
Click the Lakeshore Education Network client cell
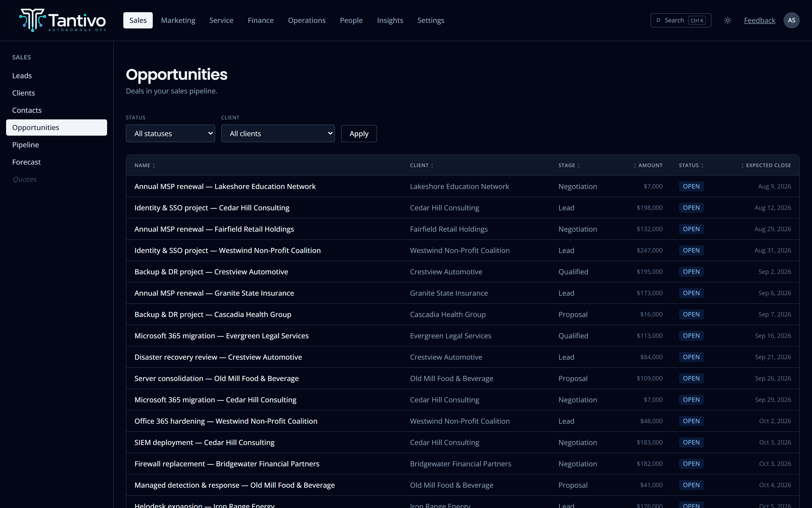459,186
